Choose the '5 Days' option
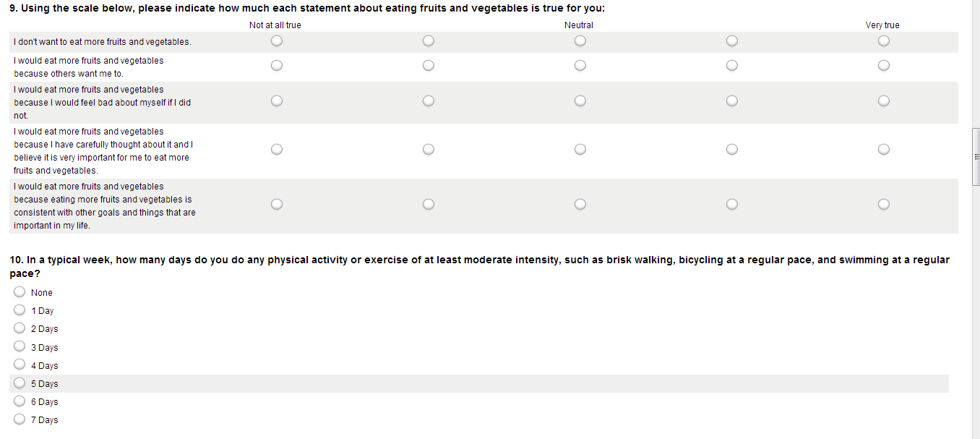Screen dimensions: 980x439 click(20, 383)
